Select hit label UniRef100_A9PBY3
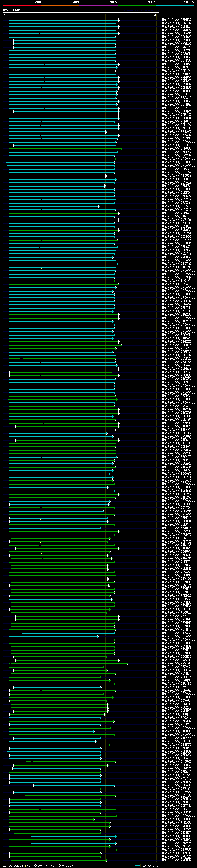This screenshot has height=868, width=197. click(177, 81)
